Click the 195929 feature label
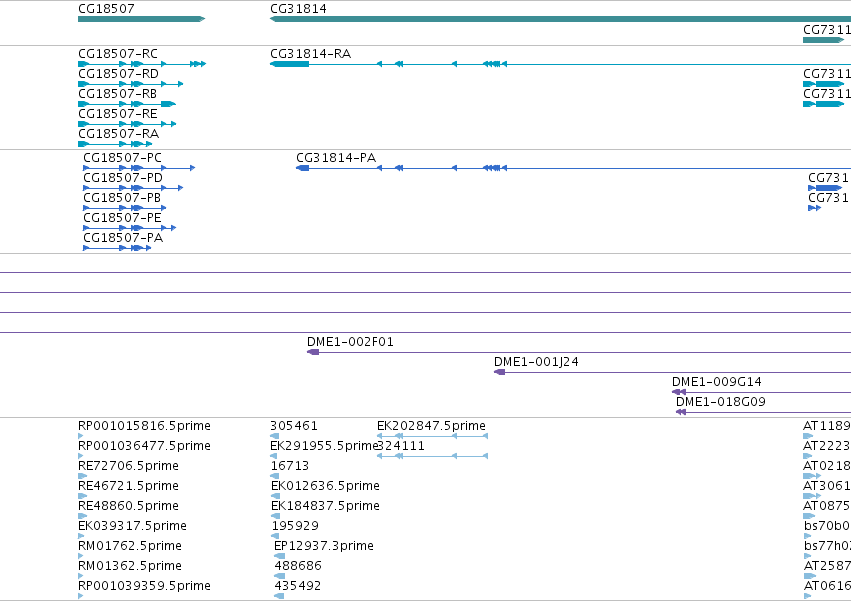This screenshot has height=601, width=851. coord(295,527)
